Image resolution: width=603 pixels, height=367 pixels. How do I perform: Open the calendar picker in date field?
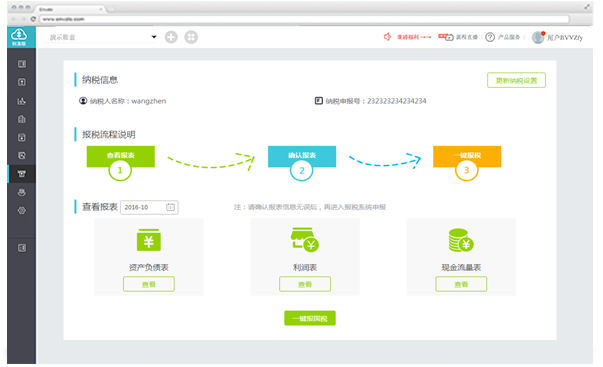pyautogui.click(x=170, y=207)
